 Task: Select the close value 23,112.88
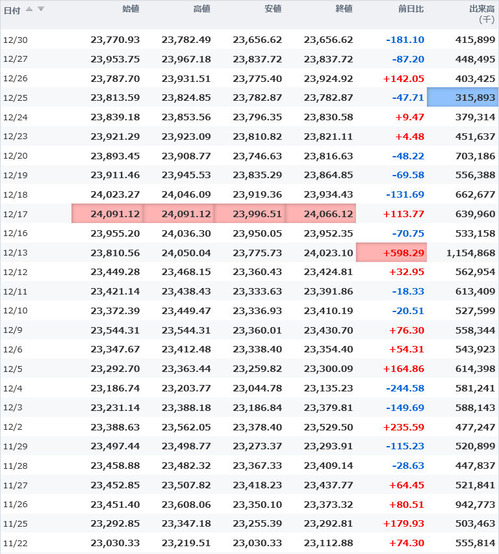coord(328,543)
